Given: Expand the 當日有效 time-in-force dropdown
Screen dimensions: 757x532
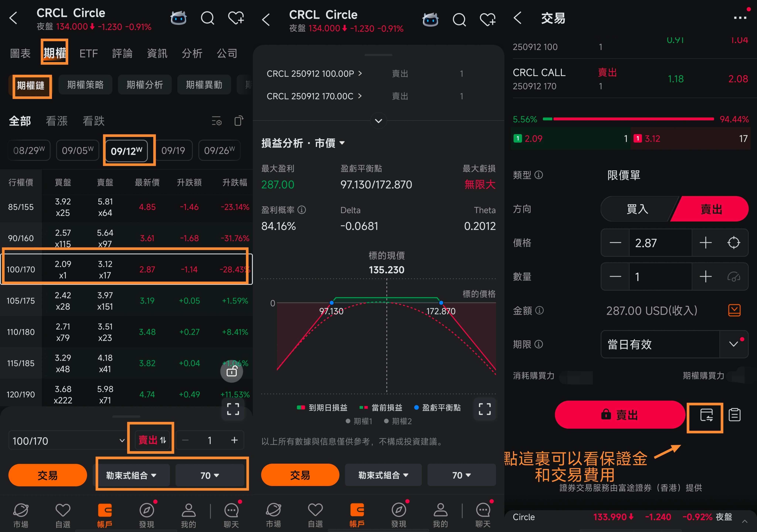Looking at the screenshot, I should (x=733, y=344).
